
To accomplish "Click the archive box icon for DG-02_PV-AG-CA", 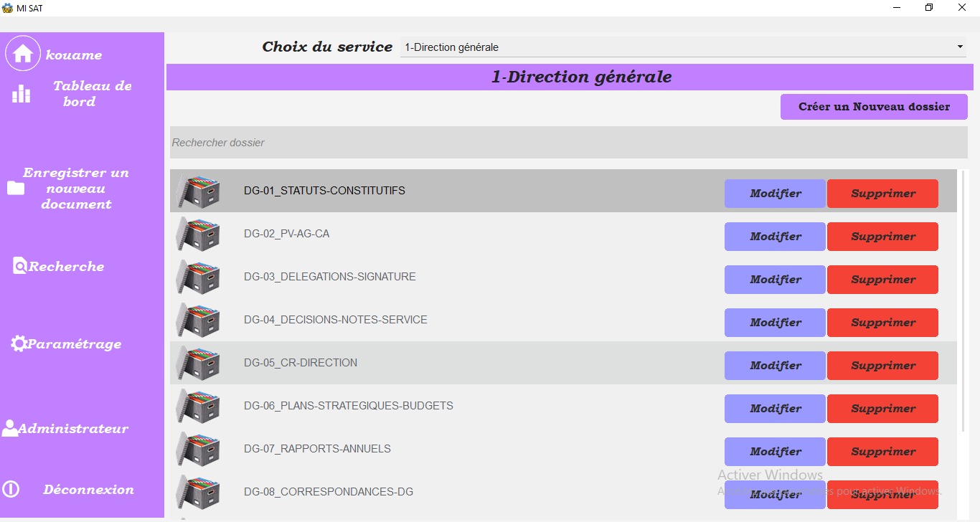I will pos(198,234).
